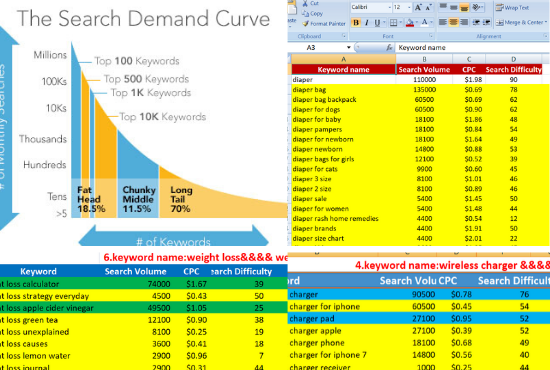This screenshot has width=550, height=370.
Task: Toggle Wrap Text for the cell
Action: point(512,7)
